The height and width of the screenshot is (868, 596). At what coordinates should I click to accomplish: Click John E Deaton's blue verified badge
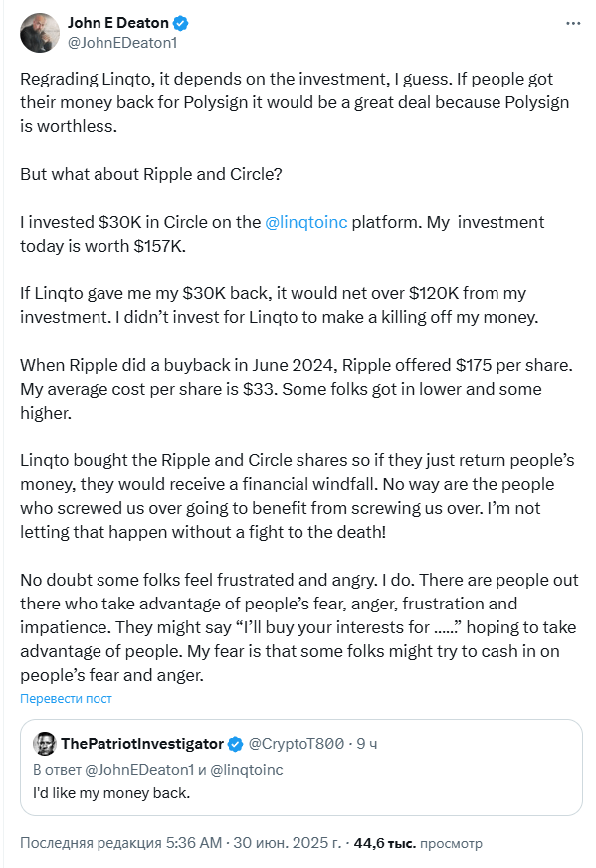click(x=181, y=23)
